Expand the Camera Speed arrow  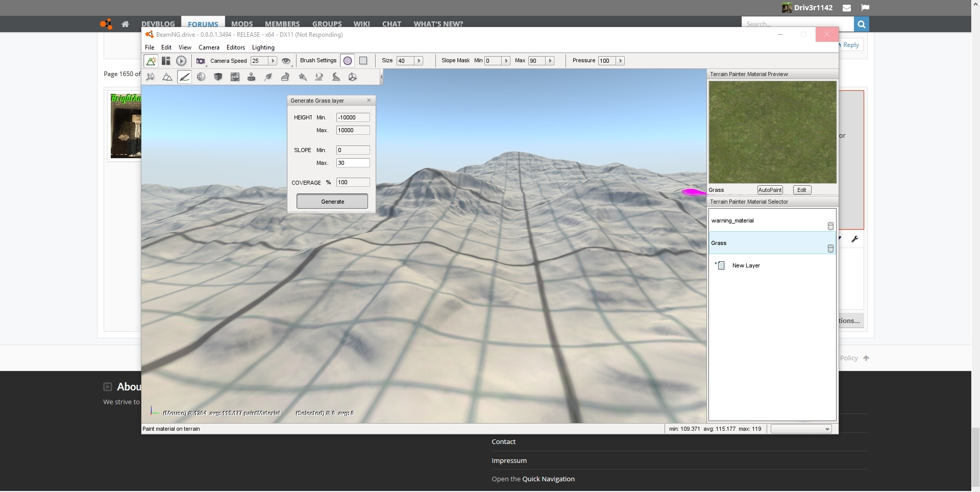pyautogui.click(x=273, y=61)
